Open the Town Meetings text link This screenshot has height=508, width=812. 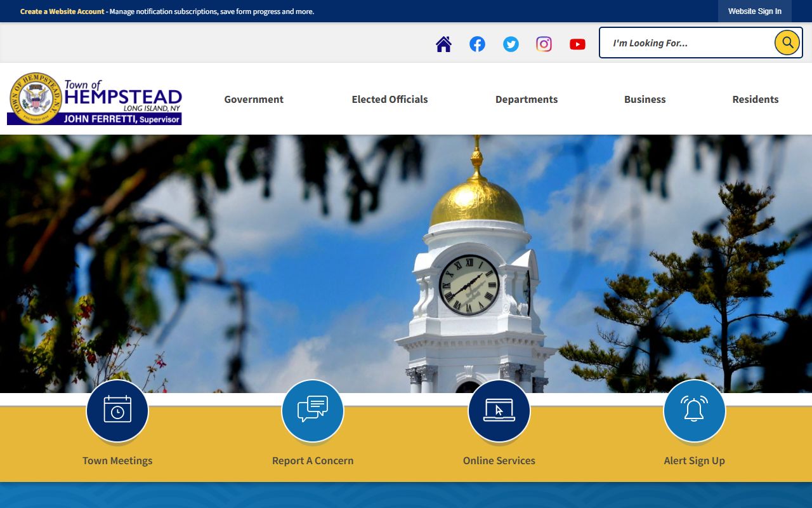[117, 461]
